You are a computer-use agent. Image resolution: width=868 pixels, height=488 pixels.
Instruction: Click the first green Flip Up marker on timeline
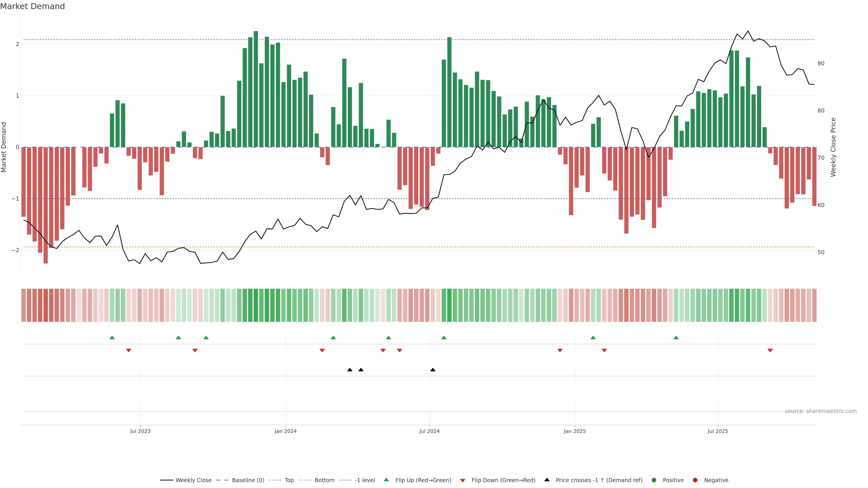tap(112, 338)
